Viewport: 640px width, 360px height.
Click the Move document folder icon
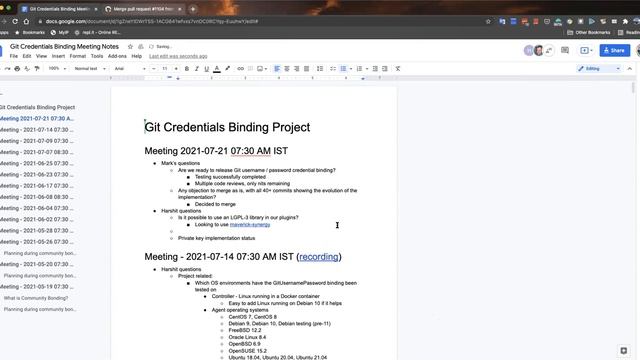point(141,47)
